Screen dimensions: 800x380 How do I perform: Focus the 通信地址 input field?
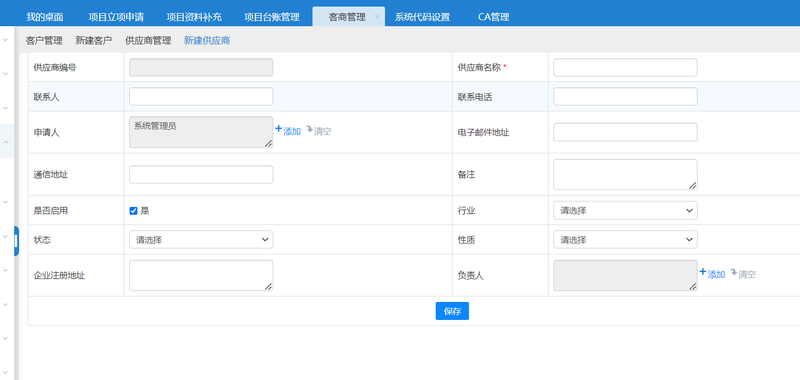[x=201, y=174]
